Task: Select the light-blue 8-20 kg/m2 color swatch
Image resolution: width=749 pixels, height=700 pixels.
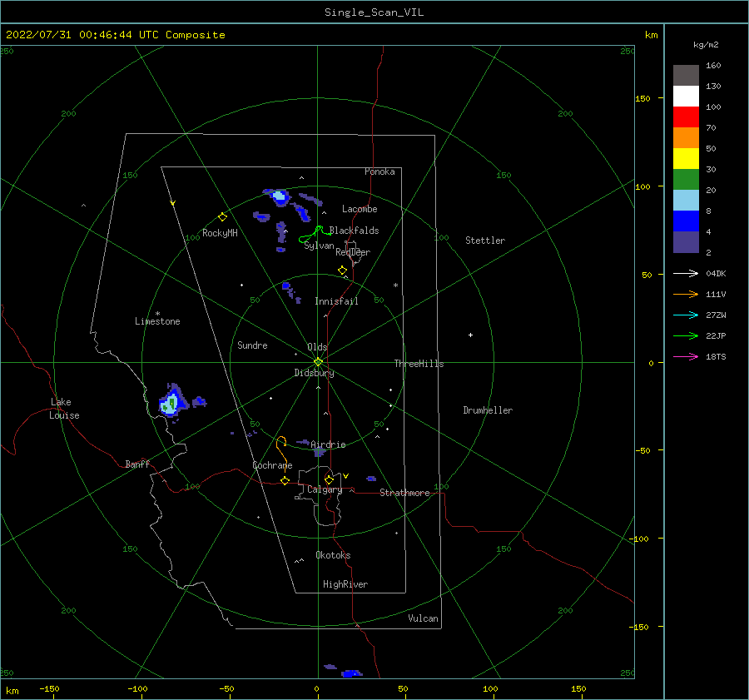Action: (686, 201)
